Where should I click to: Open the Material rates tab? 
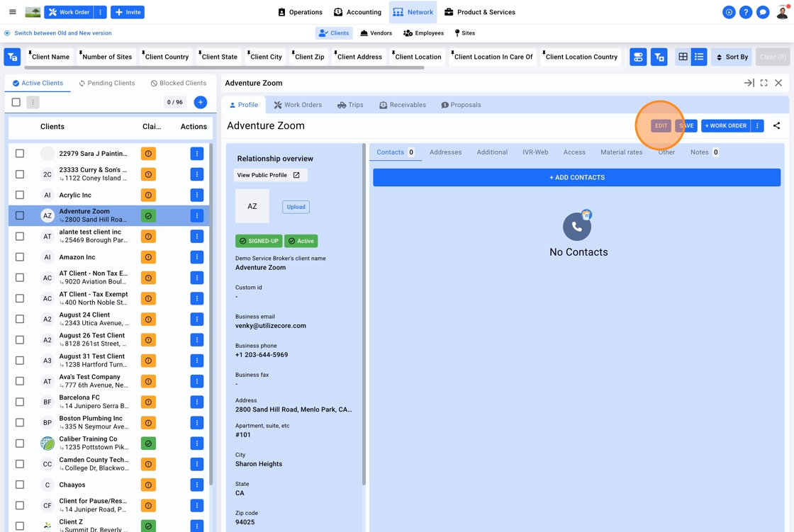[x=621, y=152]
